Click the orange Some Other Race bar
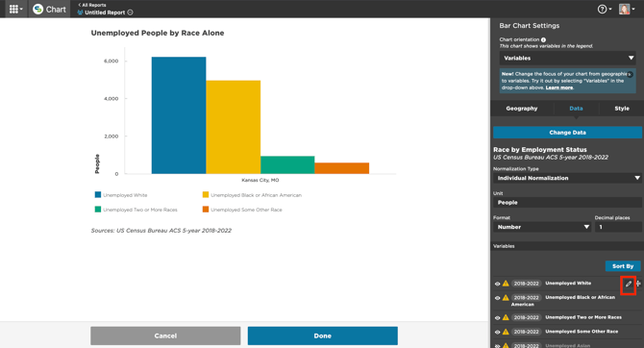The image size is (644, 348). click(x=342, y=168)
